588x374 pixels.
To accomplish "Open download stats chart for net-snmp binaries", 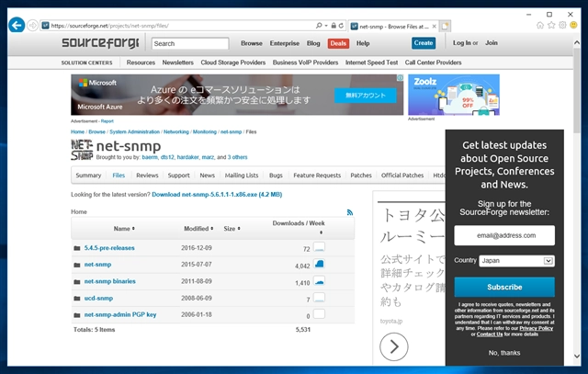I will click(319, 280).
